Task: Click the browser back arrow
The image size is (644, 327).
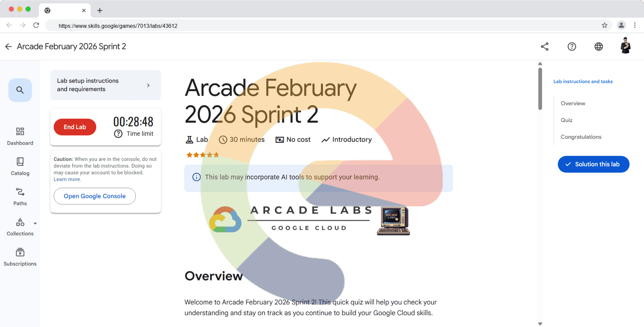Action: click(9, 25)
